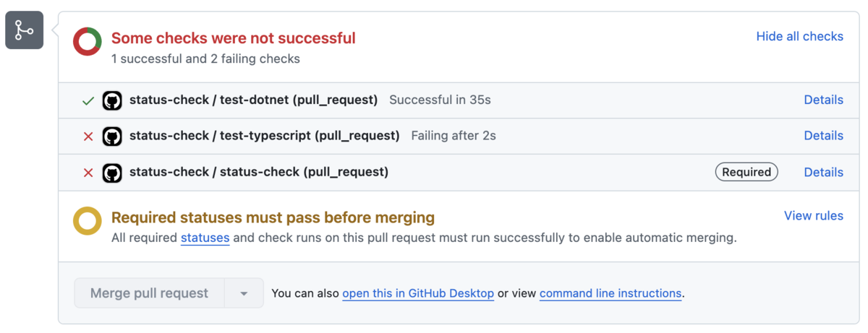
Task: Click open this in GitHub Desktop link
Action: click(x=418, y=293)
